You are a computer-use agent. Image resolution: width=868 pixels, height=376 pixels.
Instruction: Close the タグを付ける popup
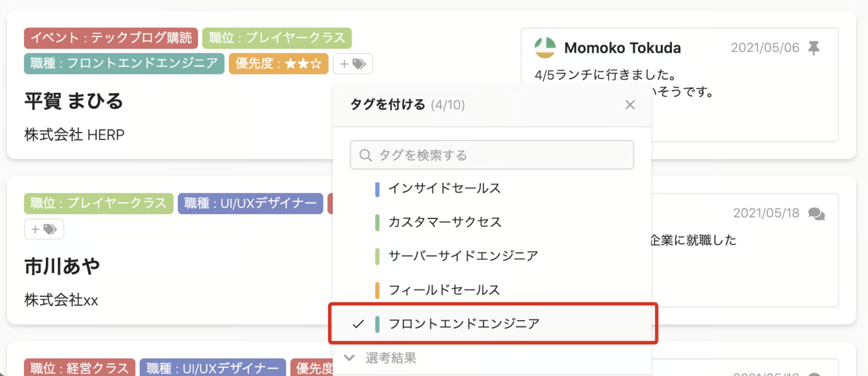click(x=630, y=105)
